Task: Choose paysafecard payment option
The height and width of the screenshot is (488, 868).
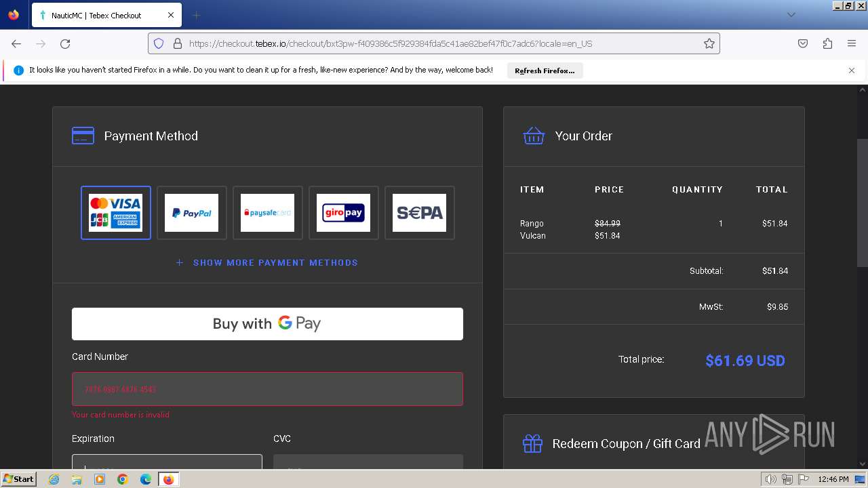Action: (x=268, y=213)
